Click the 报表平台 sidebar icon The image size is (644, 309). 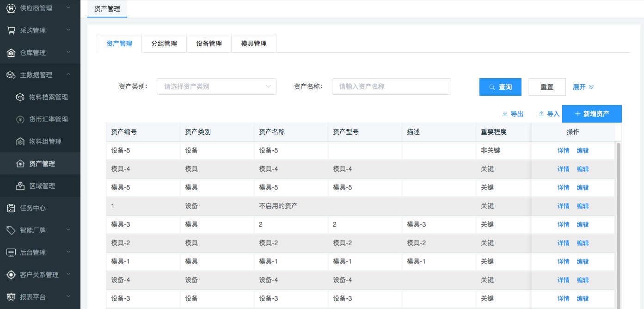[11, 297]
